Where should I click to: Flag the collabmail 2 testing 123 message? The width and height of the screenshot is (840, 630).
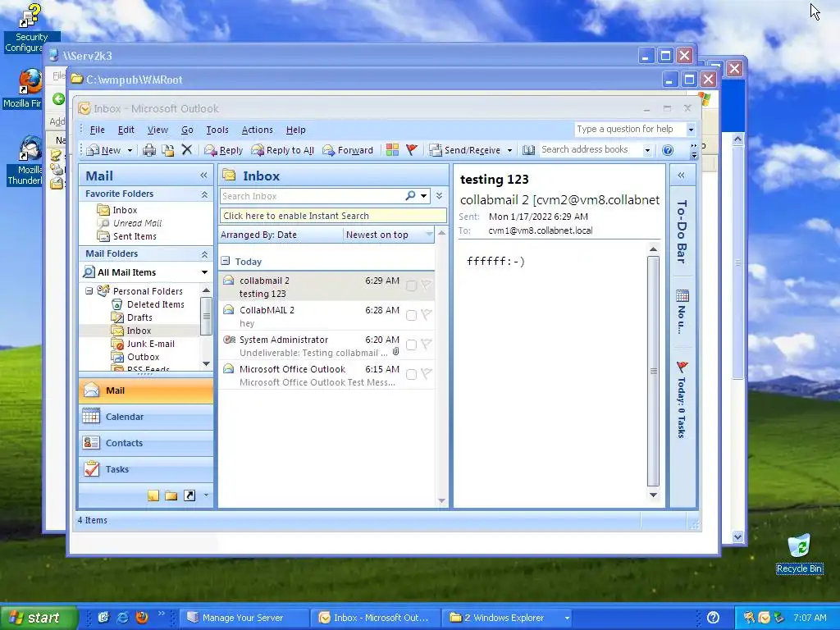coord(427,285)
